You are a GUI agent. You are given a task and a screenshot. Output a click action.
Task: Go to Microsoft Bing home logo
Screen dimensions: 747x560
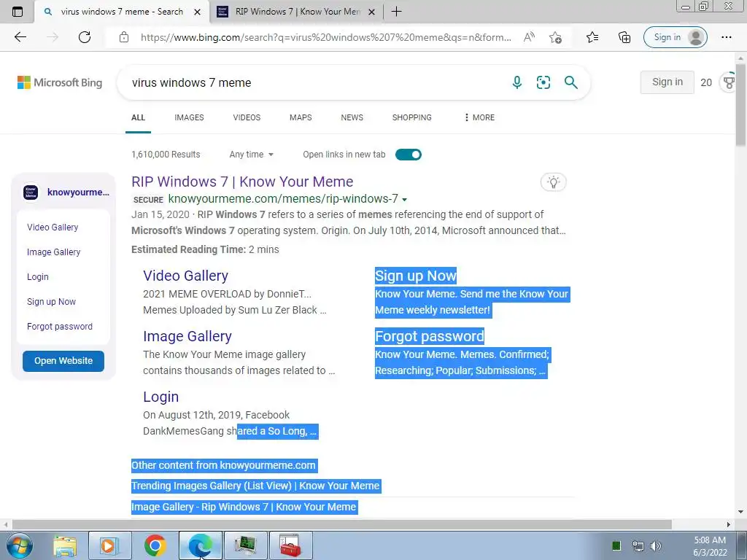pos(60,82)
